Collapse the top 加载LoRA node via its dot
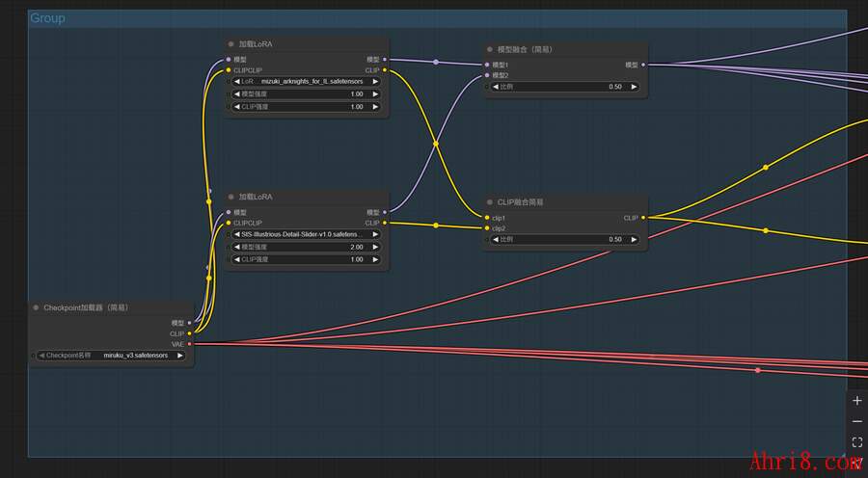The image size is (868, 478). point(231,44)
